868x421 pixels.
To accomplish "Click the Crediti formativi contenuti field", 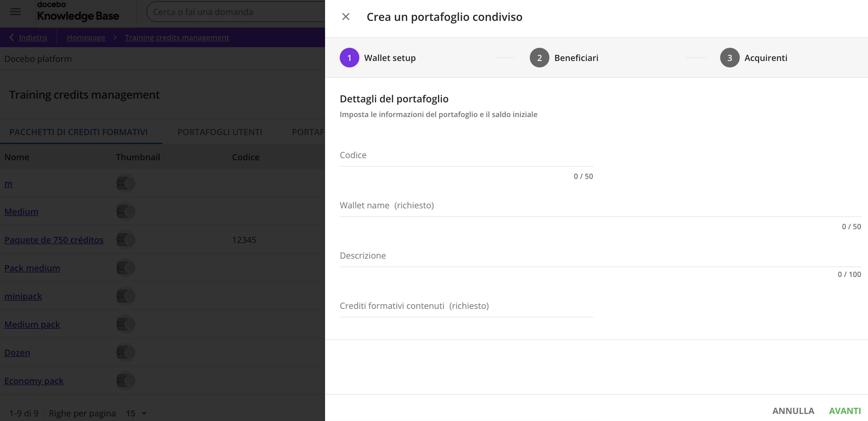I will 466,306.
